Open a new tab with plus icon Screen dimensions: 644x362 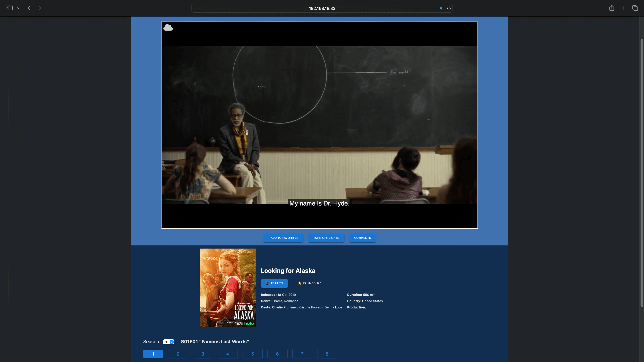(x=623, y=8)
